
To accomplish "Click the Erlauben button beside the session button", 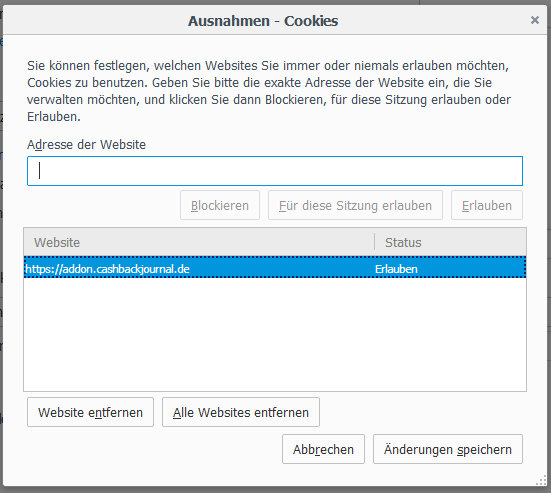I will [x=487, y=205].
